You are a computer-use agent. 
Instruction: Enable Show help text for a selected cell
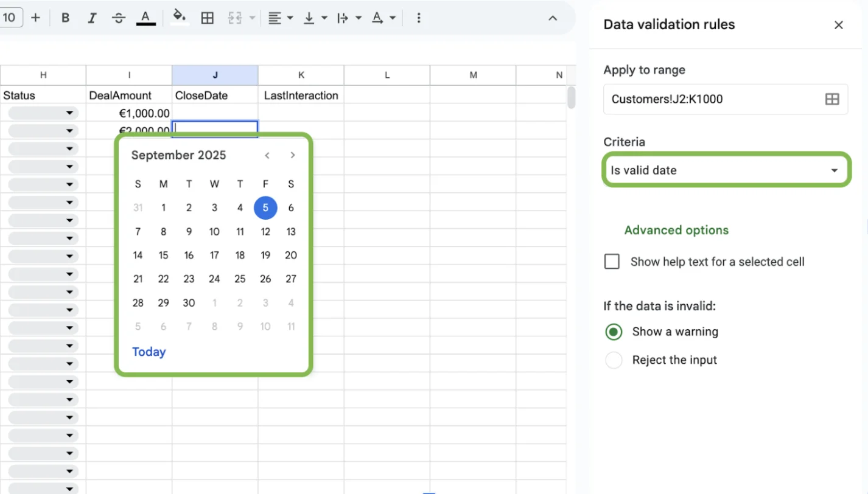tap(612, 261)
